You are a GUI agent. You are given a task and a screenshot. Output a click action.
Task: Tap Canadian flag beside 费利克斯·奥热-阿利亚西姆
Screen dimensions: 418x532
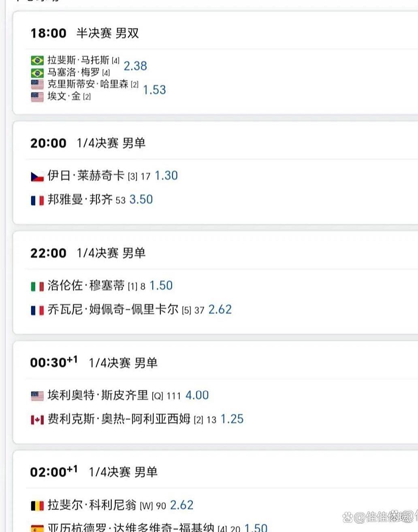coord(37,420)
